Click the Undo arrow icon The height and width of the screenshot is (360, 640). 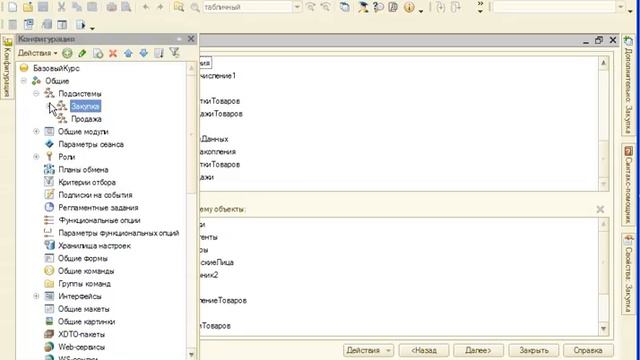coord(145,7)
